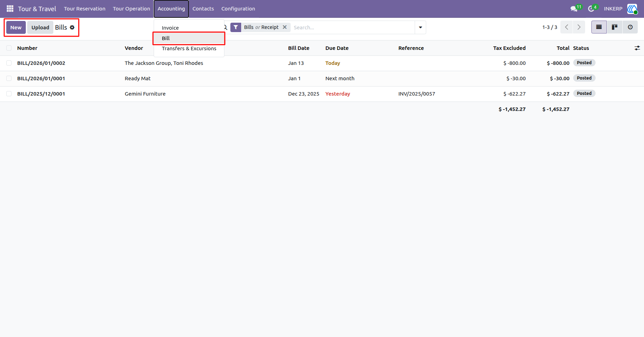Click Posted status of BILL/2026/01/0002
The width and height of the screenshot is (644, 337).
coord(584,63)
